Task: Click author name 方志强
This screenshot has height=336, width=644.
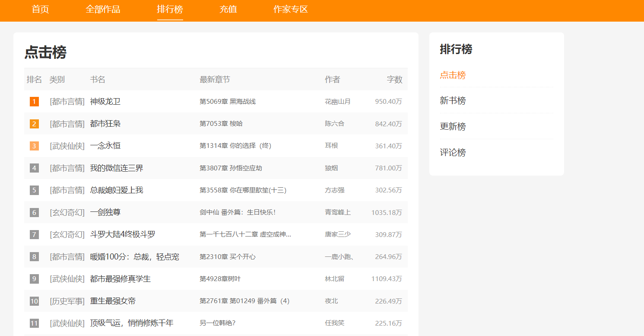Action: (x=335, y=190)
